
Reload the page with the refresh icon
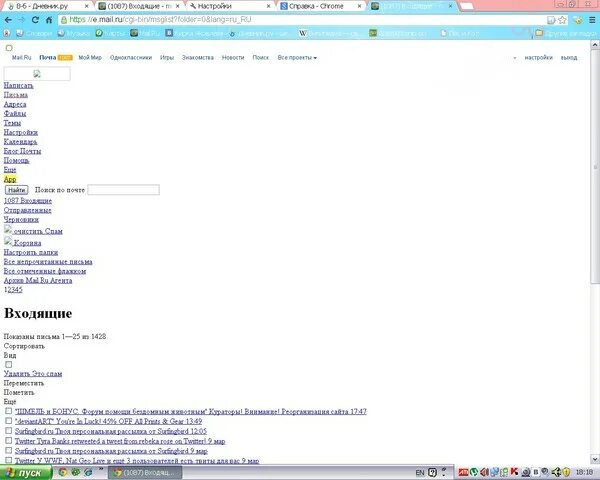(x=35, y=20)
